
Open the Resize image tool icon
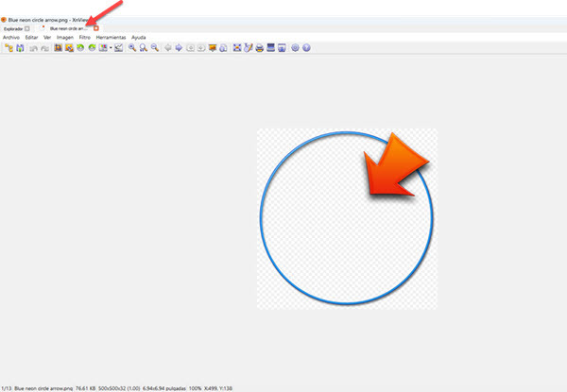[69, 47]
